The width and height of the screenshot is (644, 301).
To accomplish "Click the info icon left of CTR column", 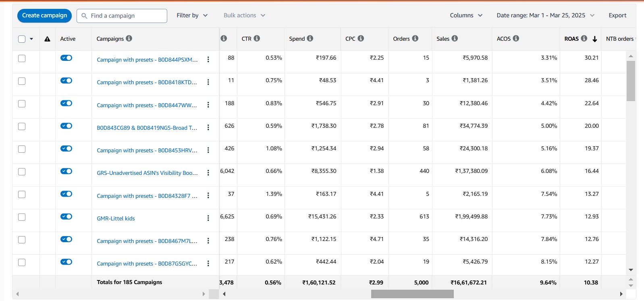I will (224, 38).
